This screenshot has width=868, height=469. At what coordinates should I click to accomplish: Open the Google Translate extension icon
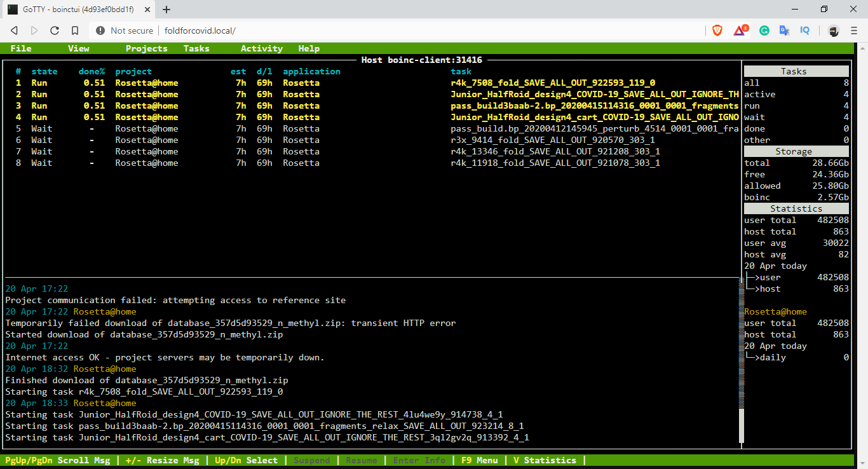click(x=784, y=31)
